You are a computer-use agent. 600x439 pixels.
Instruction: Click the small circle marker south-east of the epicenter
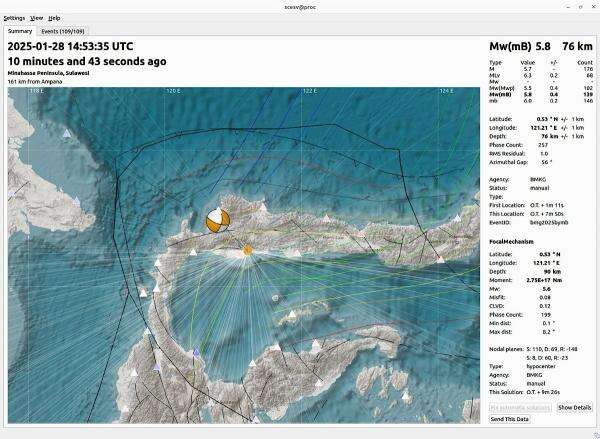pos(275,297)
